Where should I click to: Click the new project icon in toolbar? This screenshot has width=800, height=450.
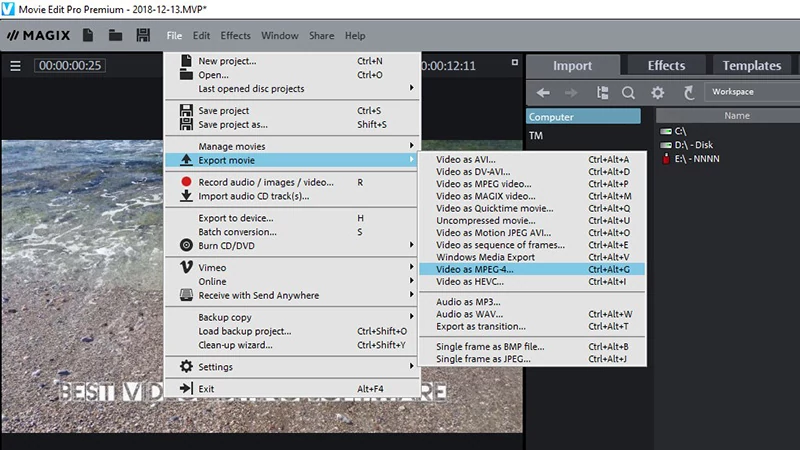88,35
